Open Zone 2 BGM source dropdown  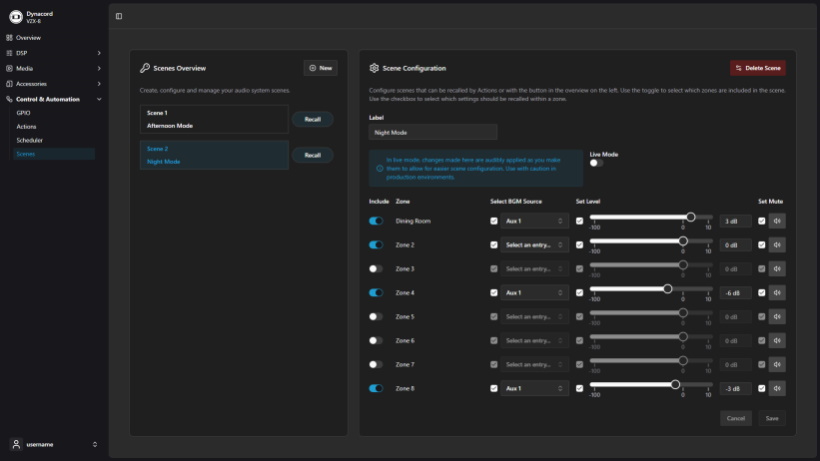[x=534, y=245]
